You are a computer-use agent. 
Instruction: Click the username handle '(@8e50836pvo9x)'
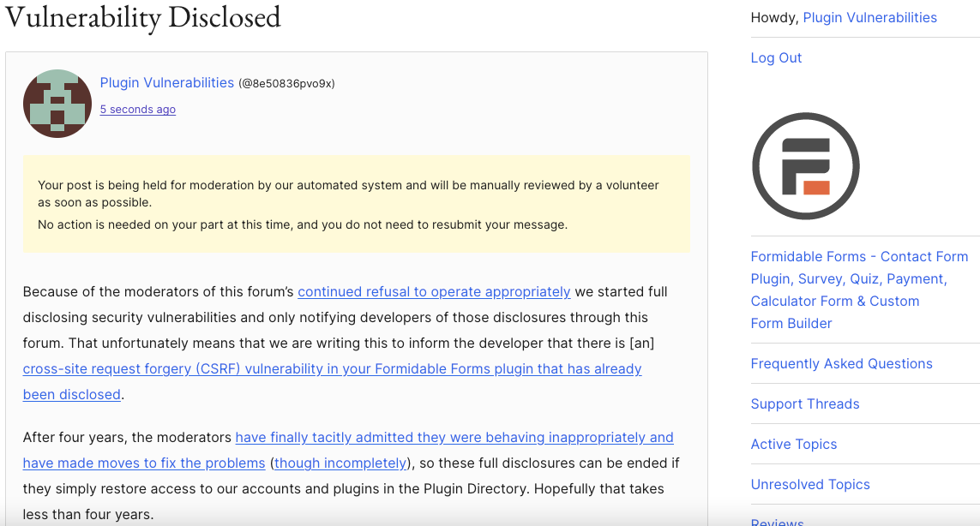(x=286, y=84)
